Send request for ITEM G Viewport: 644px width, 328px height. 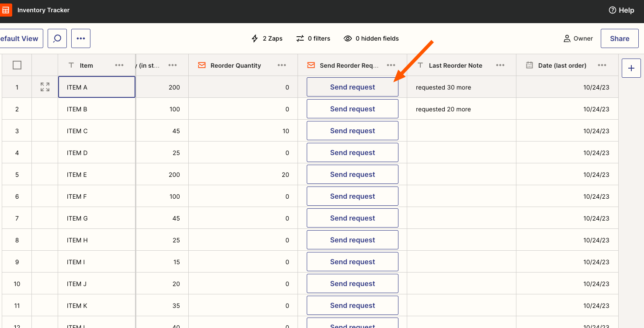353,218
